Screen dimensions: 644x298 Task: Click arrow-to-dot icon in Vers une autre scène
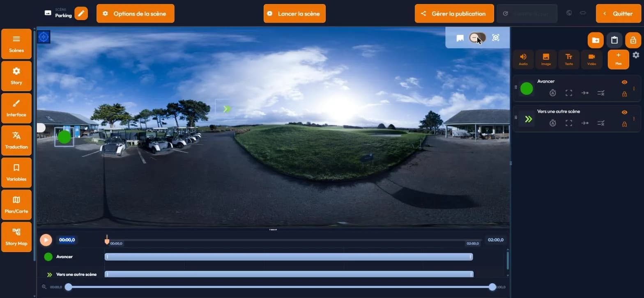585,123
